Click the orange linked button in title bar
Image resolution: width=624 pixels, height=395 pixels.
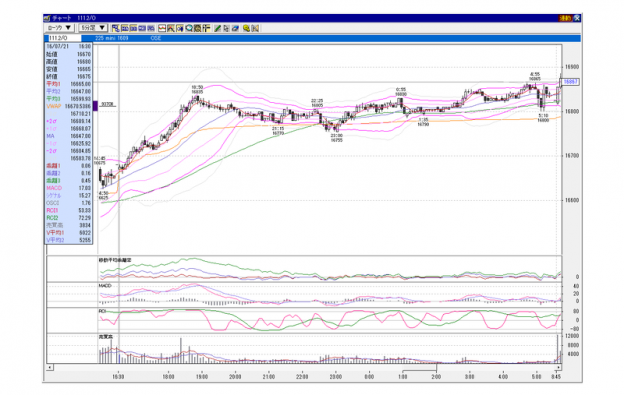coord(565,18)
